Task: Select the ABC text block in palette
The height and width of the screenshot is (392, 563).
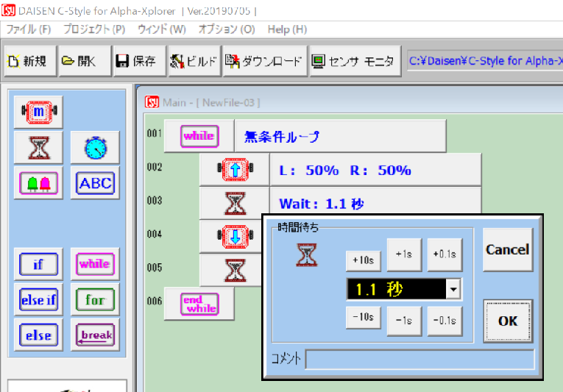Action: click(x=95, y=183)
